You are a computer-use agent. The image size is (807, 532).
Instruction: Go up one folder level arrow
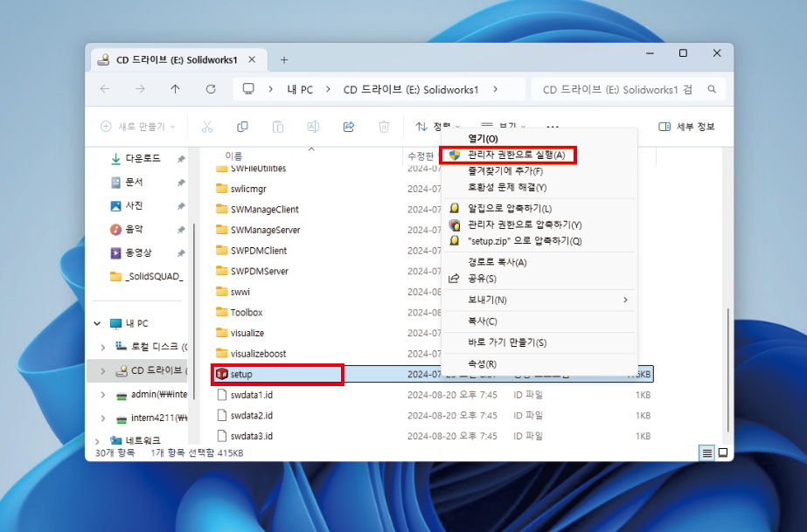click(x=175, y=89)
